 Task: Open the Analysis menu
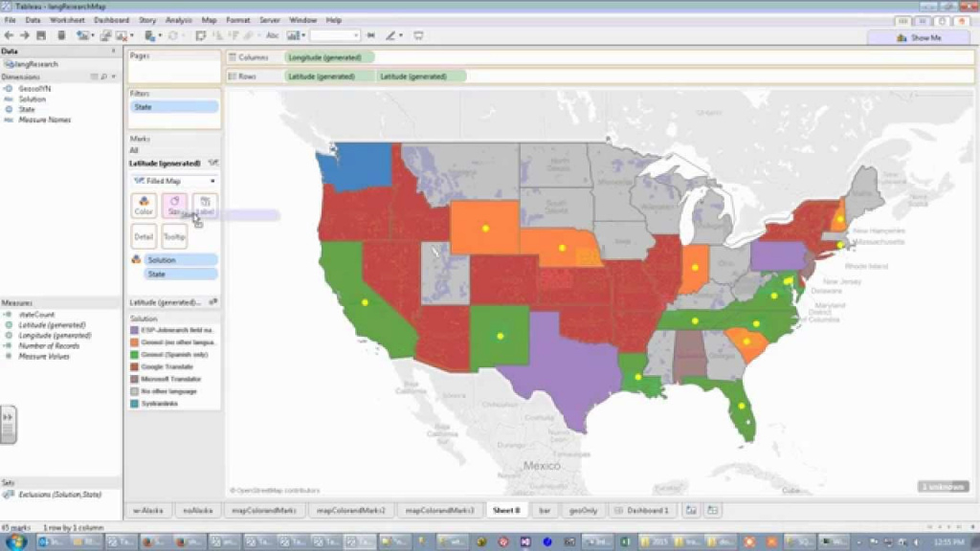coord(178,20)
